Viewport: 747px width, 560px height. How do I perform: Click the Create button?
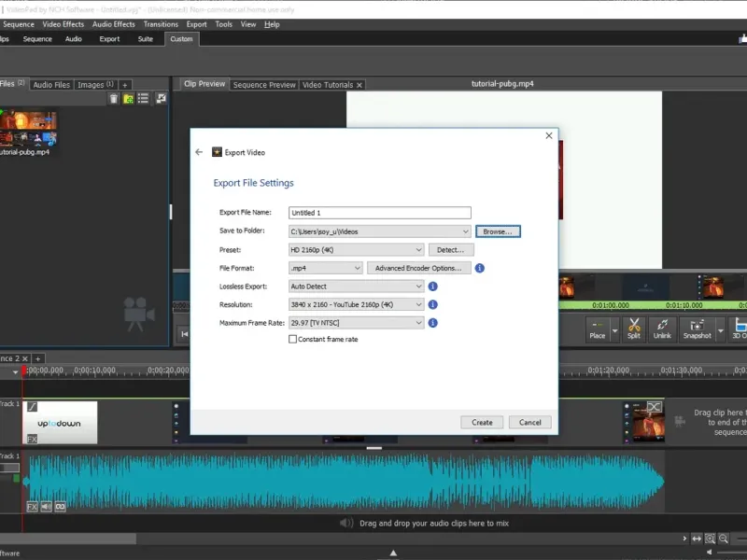[482, 422]
